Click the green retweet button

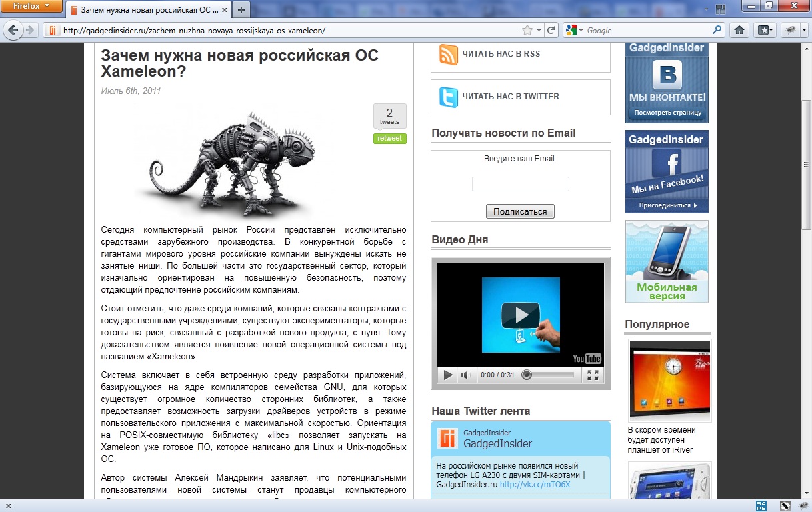(x=389, y=139)
